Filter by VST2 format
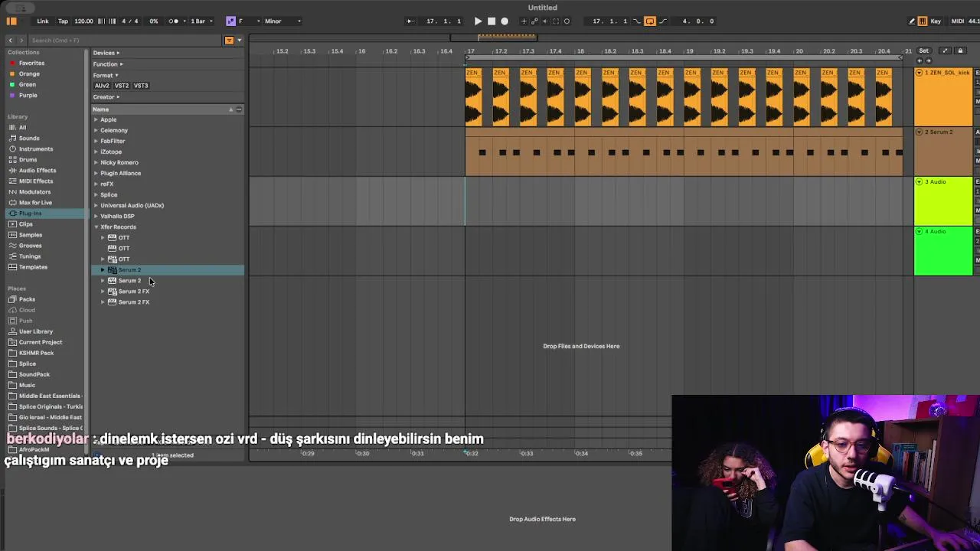This screenshot has width=980, height=551. pos(121,86)
